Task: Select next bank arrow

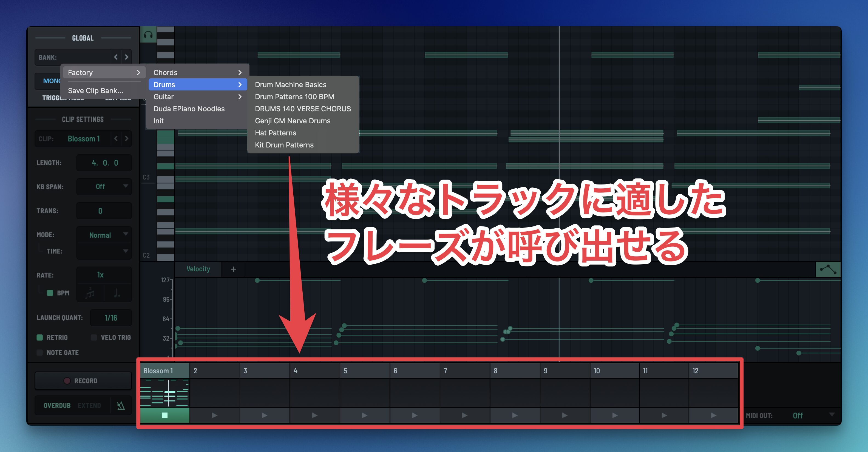Action: coord(126,57)
